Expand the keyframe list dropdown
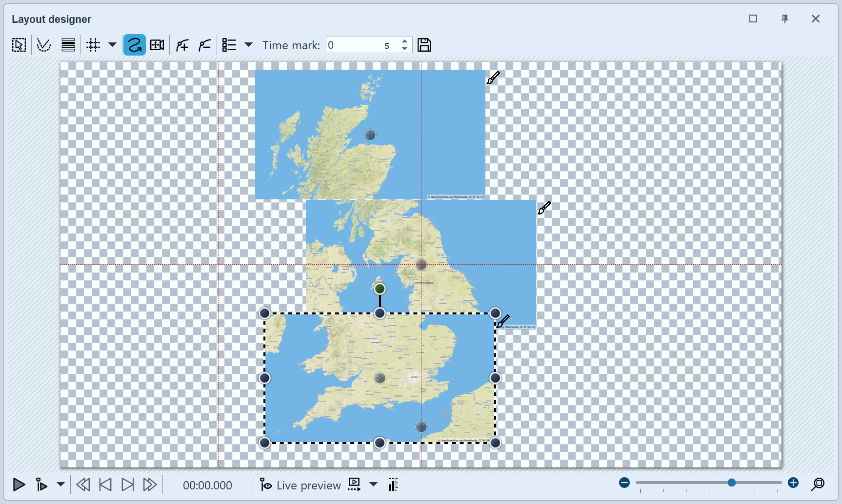The height and width of the screenshot is (504, 842). (x=249, y=44)
